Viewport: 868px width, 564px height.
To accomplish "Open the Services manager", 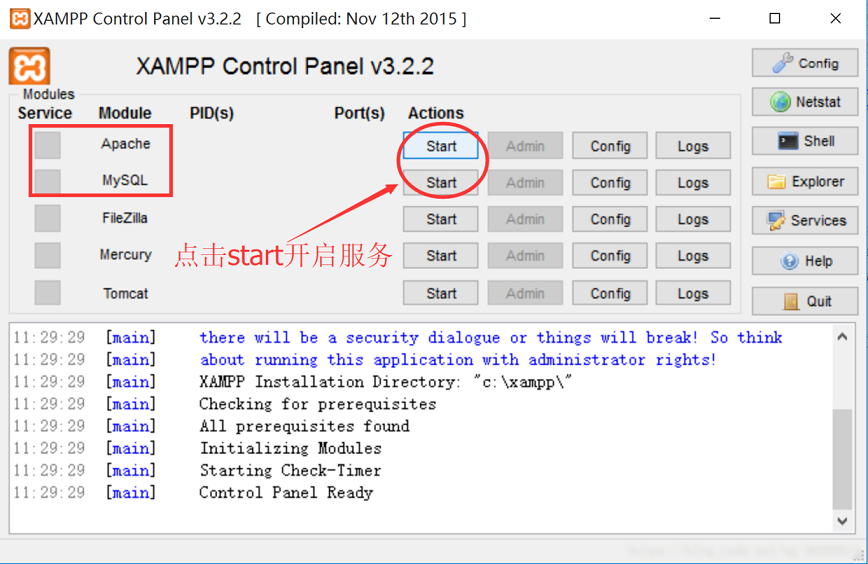I will (804, 220).
